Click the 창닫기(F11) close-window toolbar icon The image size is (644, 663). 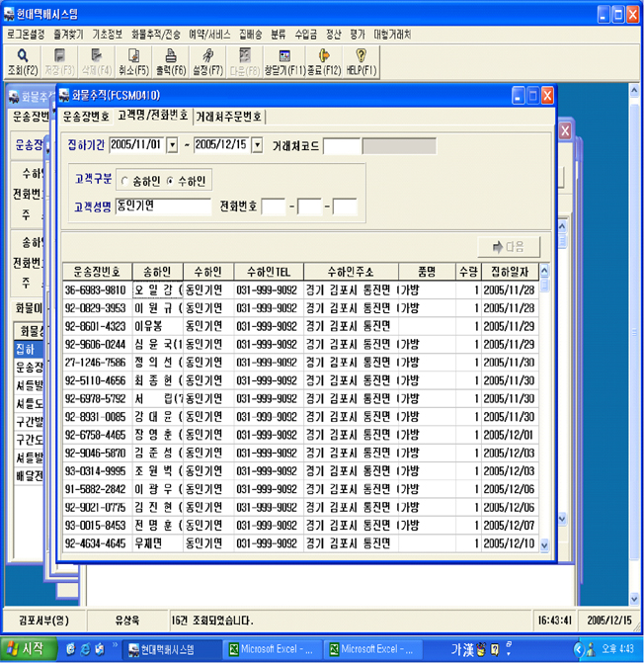coord(284,60)
